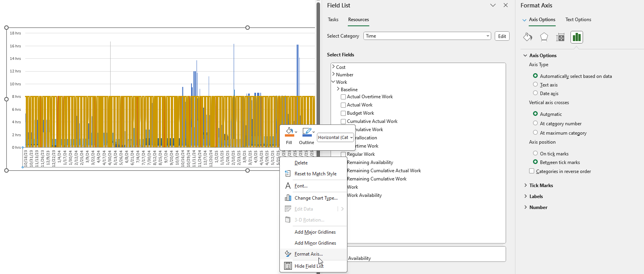Click Work Availability field

point(364,195)
